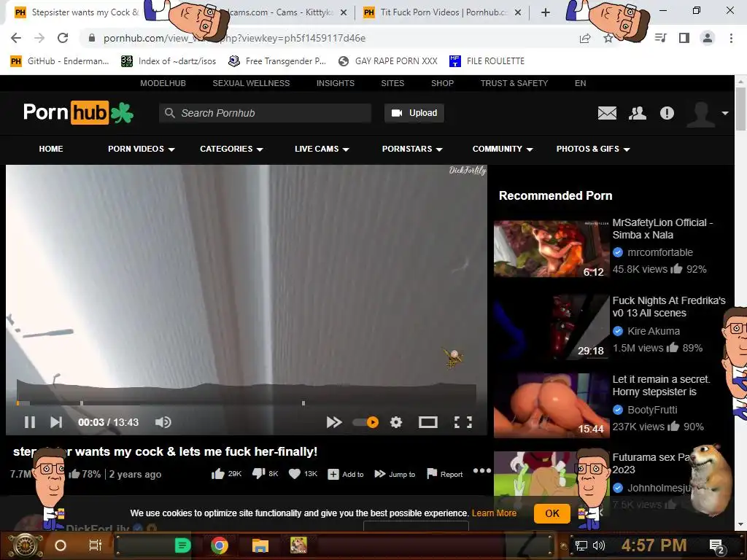Open the taskbar notification center
747x560 pixels.
point(717,547)
